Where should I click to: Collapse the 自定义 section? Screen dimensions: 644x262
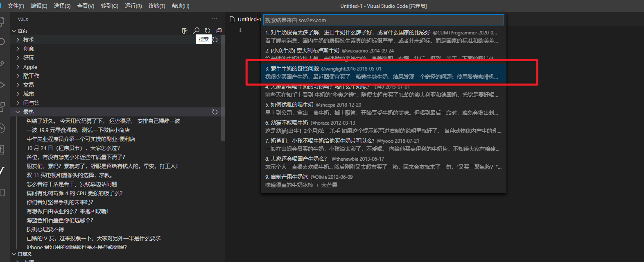(14, 254)
